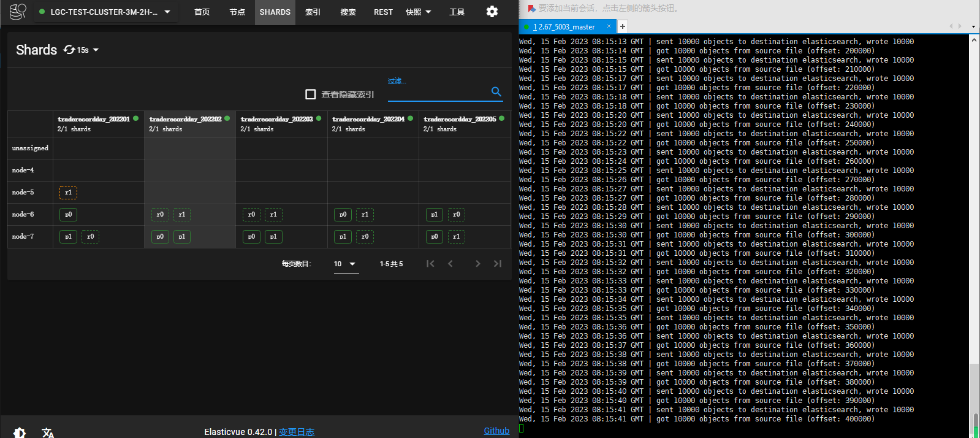Open the REST query page
Image resolution: width=980 pixels, height=438 pixels.
(384, 12)
